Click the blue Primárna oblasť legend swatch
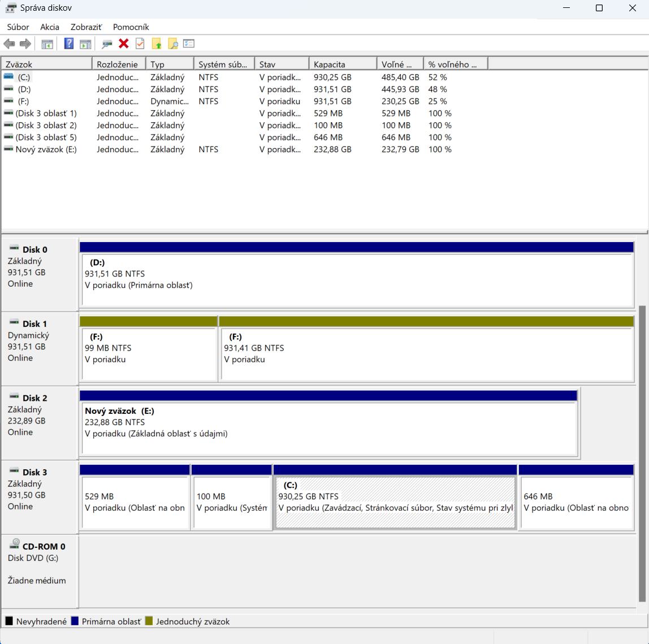The width and height of the screenshot is (649, 644). coord(75,621)
